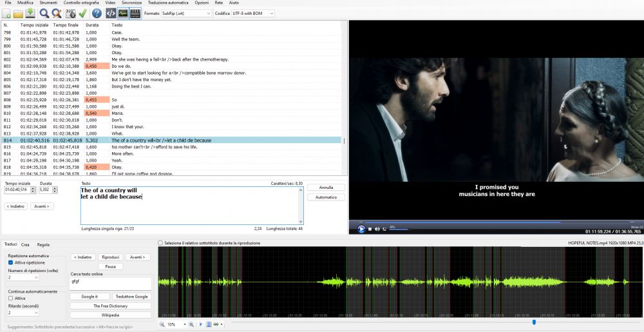644x332 pixels.
Task: Zoom out waveform with minus magnifier
Action: [162, 325]
